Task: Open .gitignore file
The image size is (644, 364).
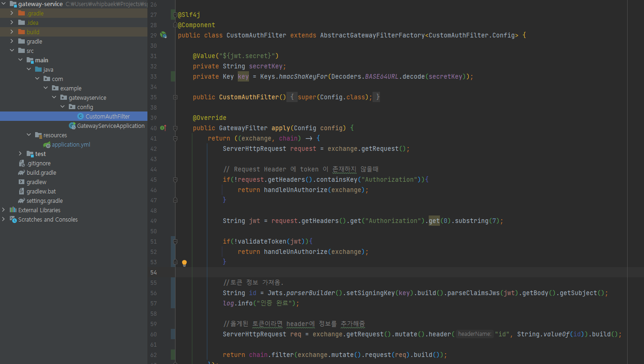Action: pos(38,163)
